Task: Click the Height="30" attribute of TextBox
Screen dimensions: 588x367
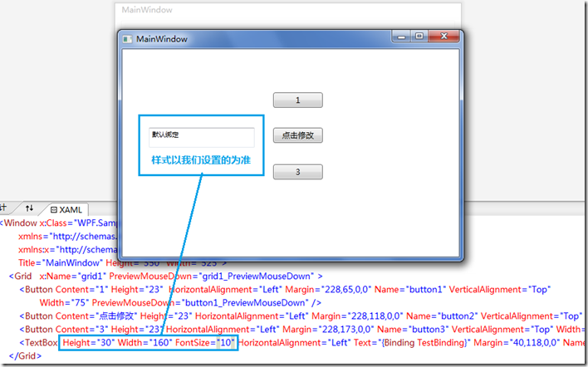Action: coord(89,343)
